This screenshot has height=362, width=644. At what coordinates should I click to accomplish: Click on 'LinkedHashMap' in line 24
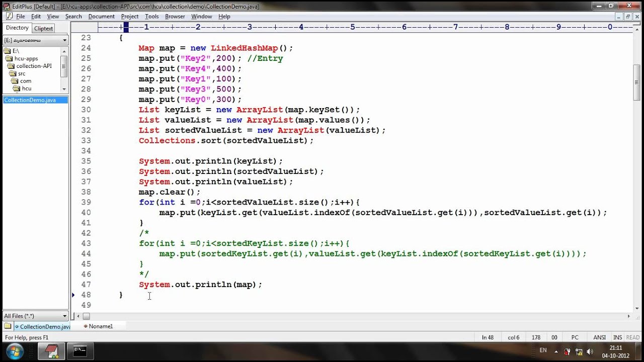244,48
